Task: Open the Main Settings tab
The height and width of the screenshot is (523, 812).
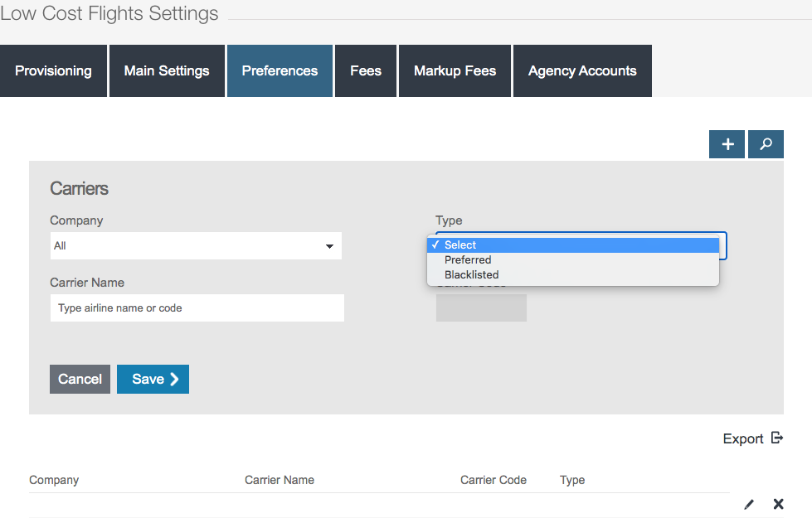Action: click(x=167, y=71)
